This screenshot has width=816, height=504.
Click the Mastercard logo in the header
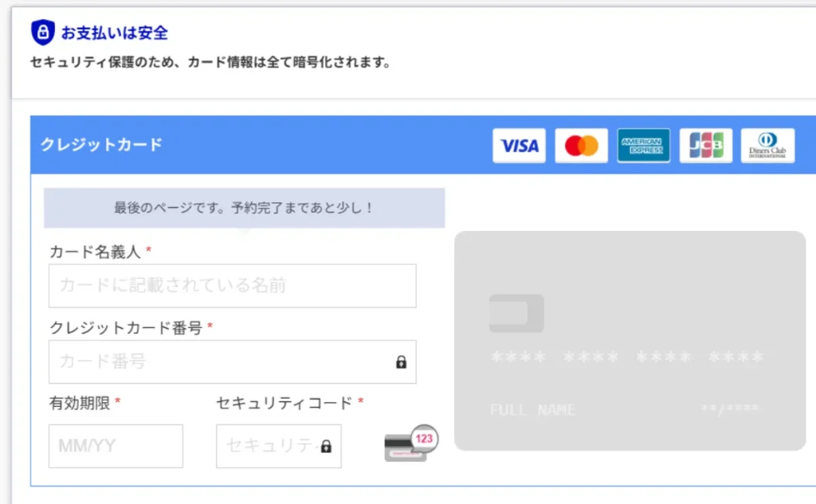click(581, 145)
